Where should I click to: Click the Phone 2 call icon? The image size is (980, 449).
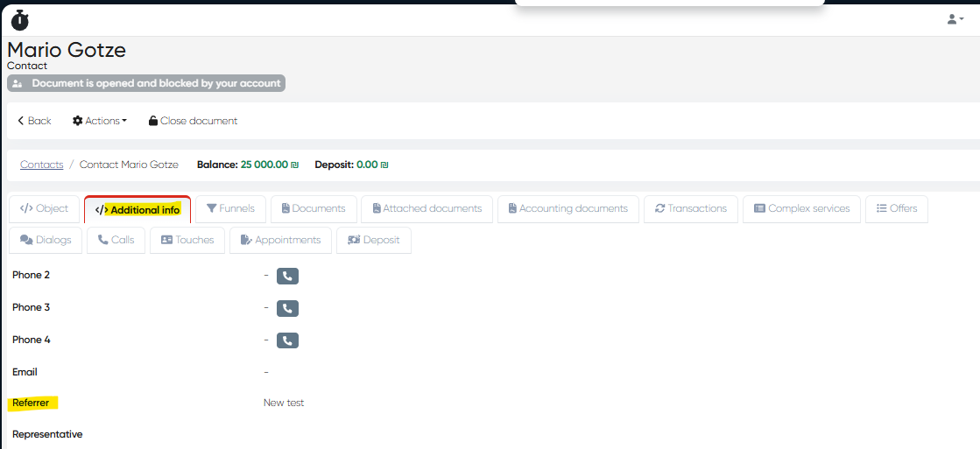click(x=287, y=276)
